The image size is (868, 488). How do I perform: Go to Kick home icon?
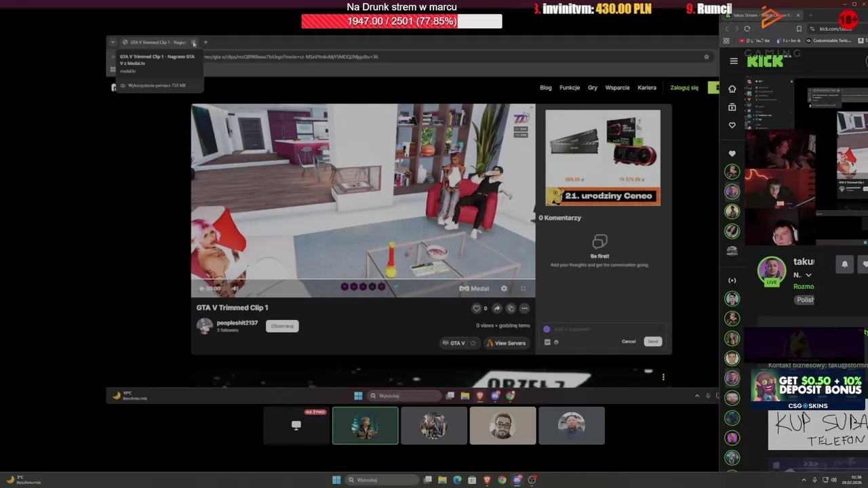click(x=732, y=89)
